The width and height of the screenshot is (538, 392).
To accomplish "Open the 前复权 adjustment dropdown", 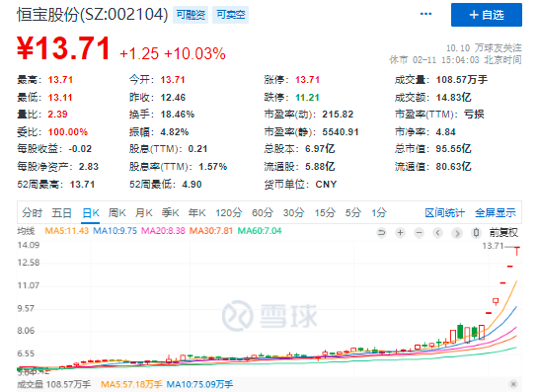I will click(x=503, y=233).
